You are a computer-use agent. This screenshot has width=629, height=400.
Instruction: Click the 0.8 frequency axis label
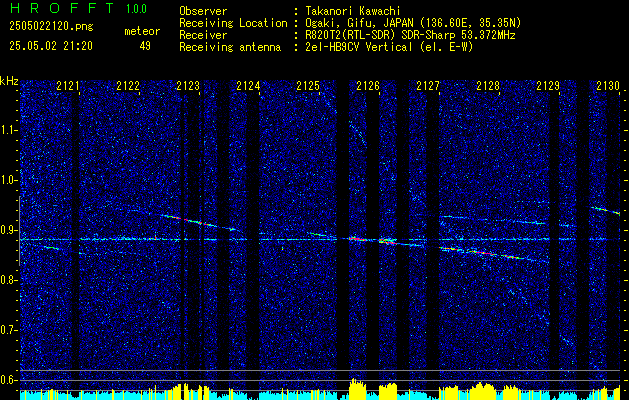click(x=9, y=280)
